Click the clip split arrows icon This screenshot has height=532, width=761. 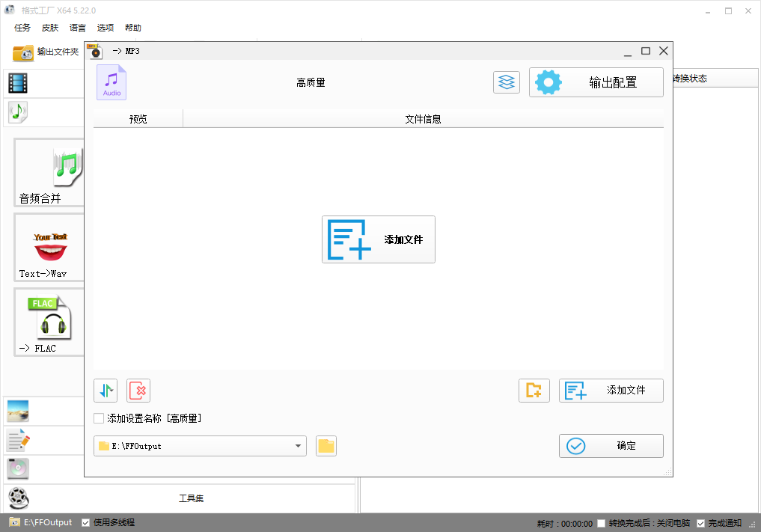(106, 391)
